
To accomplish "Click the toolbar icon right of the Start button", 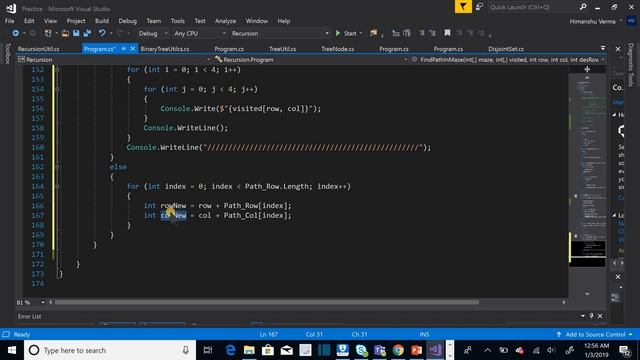I will 373,33.
